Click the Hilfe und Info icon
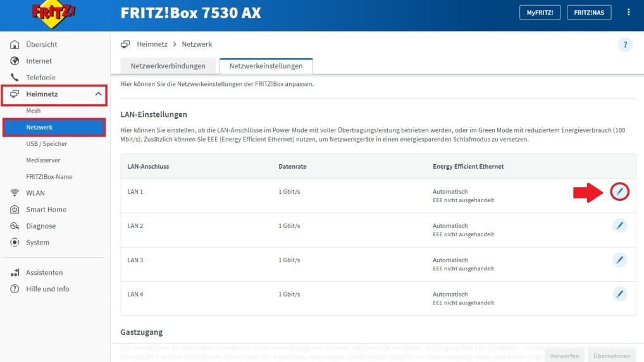Viewport: 644px width, 362px height. tap(15, 289)
